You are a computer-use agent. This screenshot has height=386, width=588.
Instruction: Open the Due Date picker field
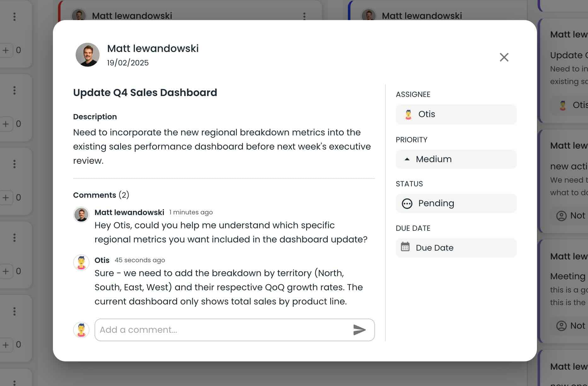[x=456, y=248]
